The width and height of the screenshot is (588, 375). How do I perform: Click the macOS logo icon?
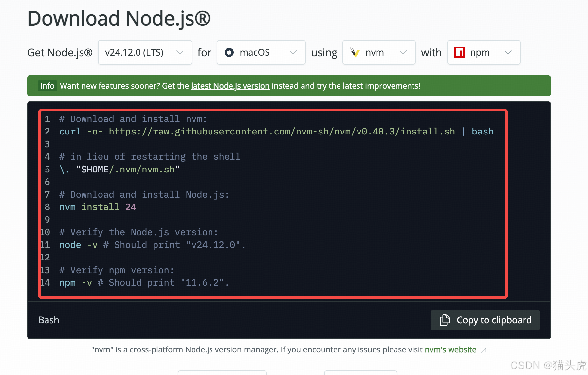(229, 52)
